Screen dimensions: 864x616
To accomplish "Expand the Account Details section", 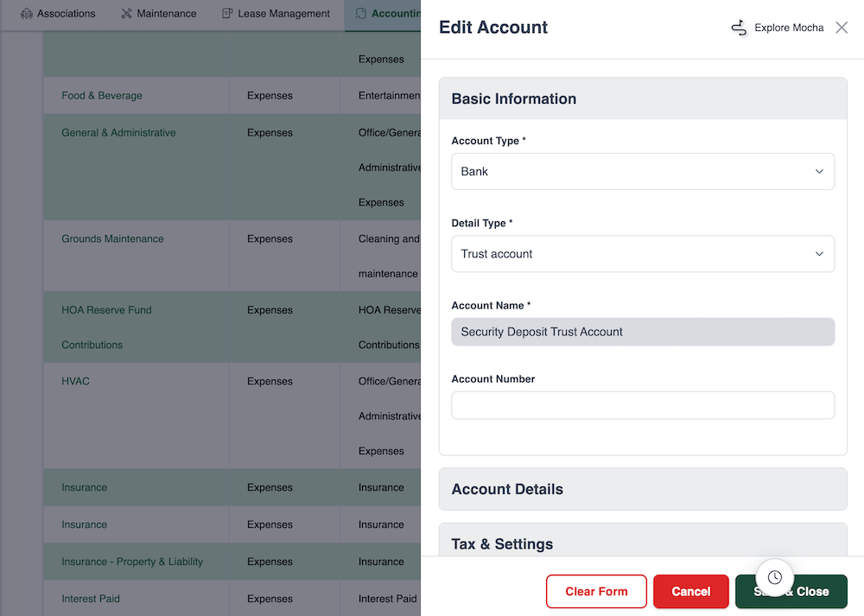I will point(643,489).
